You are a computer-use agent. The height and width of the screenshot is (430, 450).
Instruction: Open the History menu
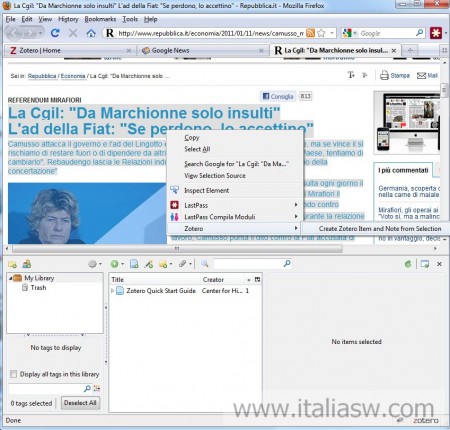[x=68, y=19]
